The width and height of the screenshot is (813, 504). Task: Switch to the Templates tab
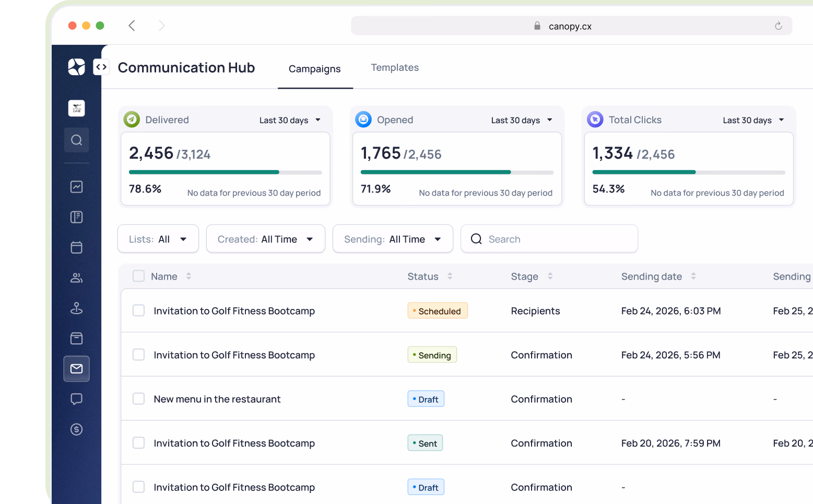coord(395,67)
